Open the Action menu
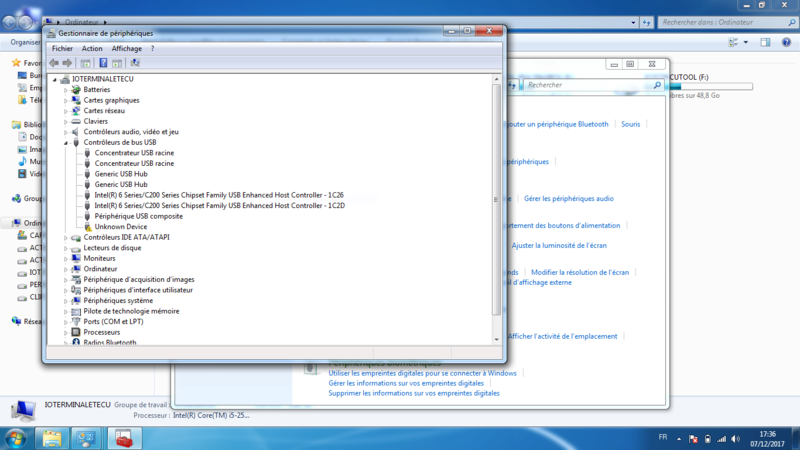This screenshot has height=450, width=800. [92, 48]
